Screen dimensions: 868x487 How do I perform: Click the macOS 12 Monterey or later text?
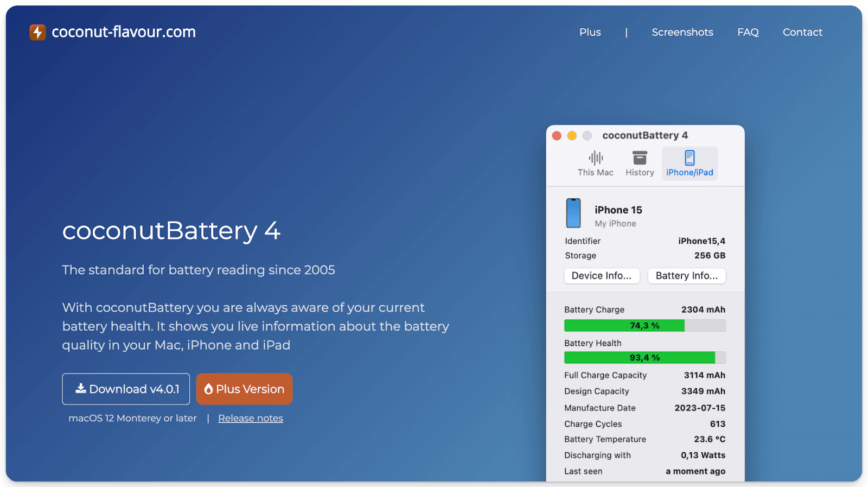132,418
